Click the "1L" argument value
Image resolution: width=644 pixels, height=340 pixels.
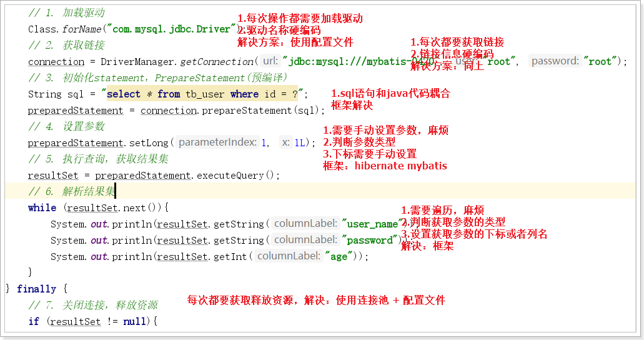coord(300,143)
